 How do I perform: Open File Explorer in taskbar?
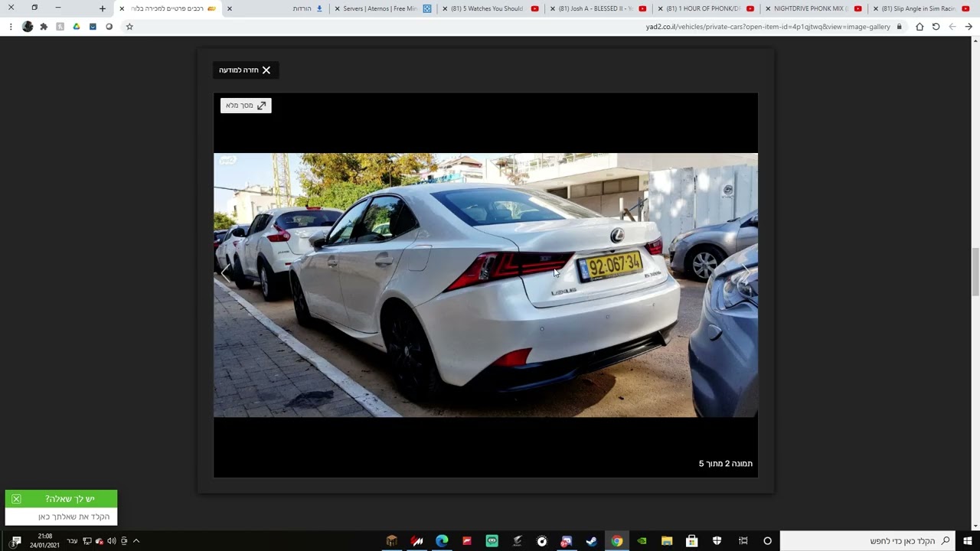pyautogui.click(x=667, y=541)
